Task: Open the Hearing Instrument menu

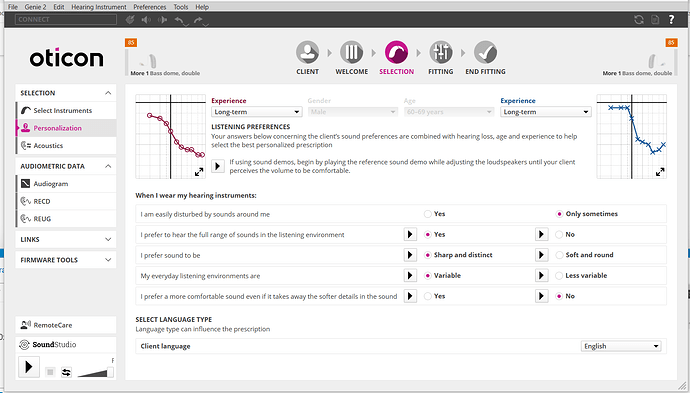Action: (x=99, y=7)
